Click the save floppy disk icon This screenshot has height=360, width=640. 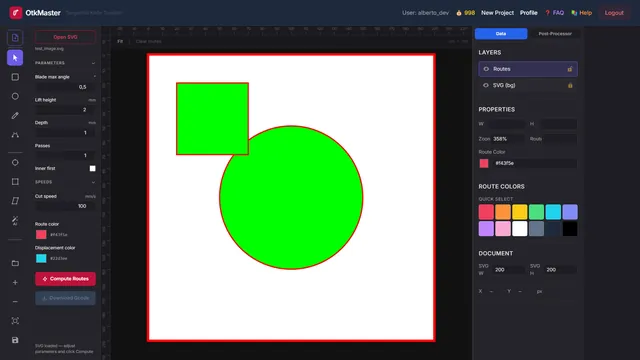15,340
